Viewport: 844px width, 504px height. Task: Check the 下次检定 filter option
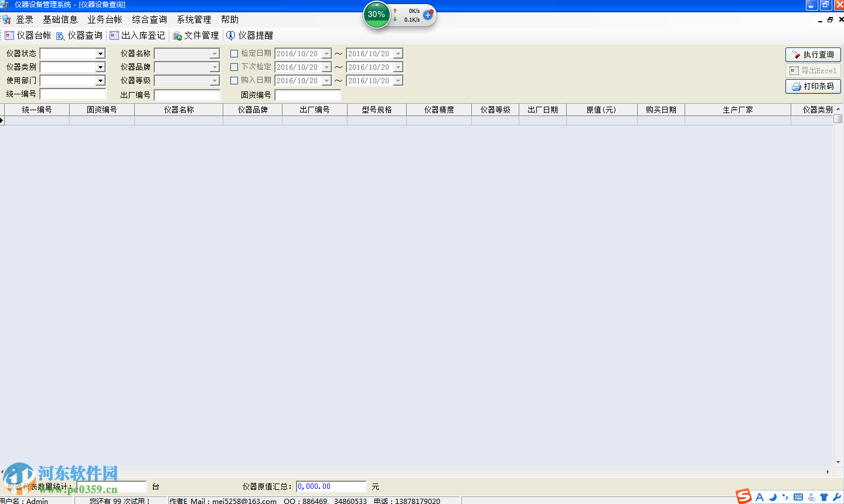click(234, 66)
